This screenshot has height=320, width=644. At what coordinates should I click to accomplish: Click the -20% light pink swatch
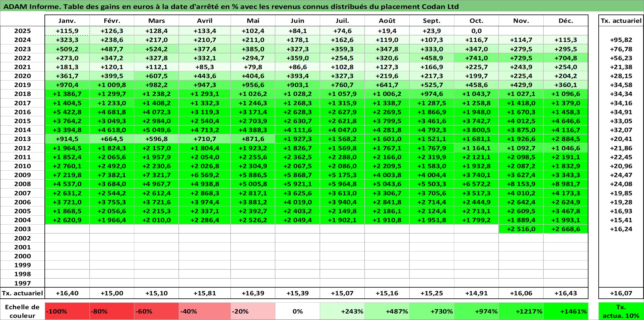coord(253,311)
